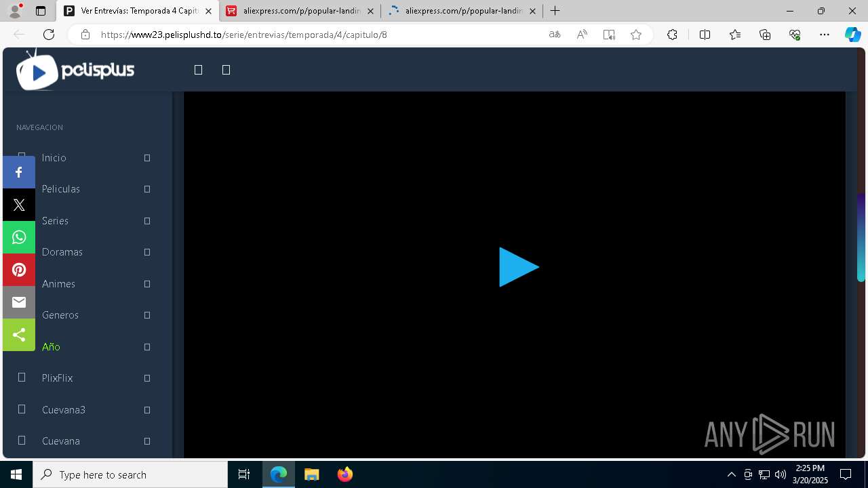
Task: Open the Inicio navigation link
Action: click(54, 158)
